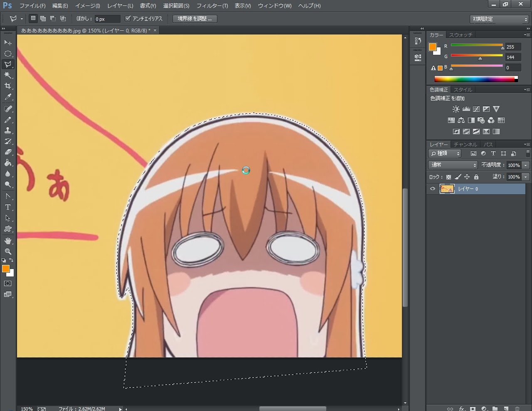Image resolution: width=532 pixels, height=411 pixels.
Task: Select the Polygonal Lasso tool in the toolbox
Action: (x=8, y=64)
